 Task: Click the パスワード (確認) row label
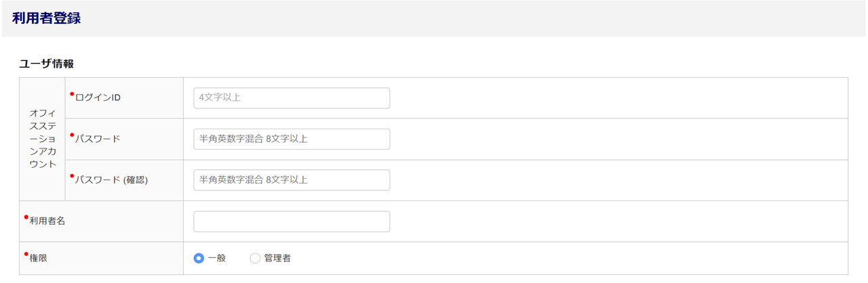111,180
